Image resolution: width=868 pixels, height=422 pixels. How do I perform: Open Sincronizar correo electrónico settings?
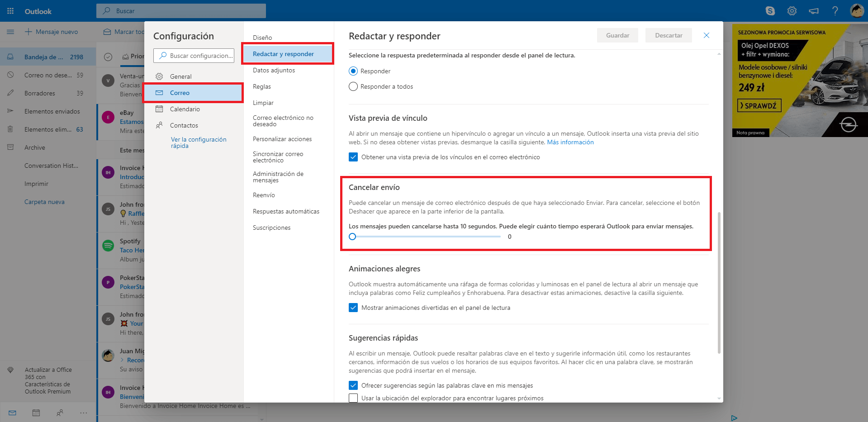click(x=278, y=157)
